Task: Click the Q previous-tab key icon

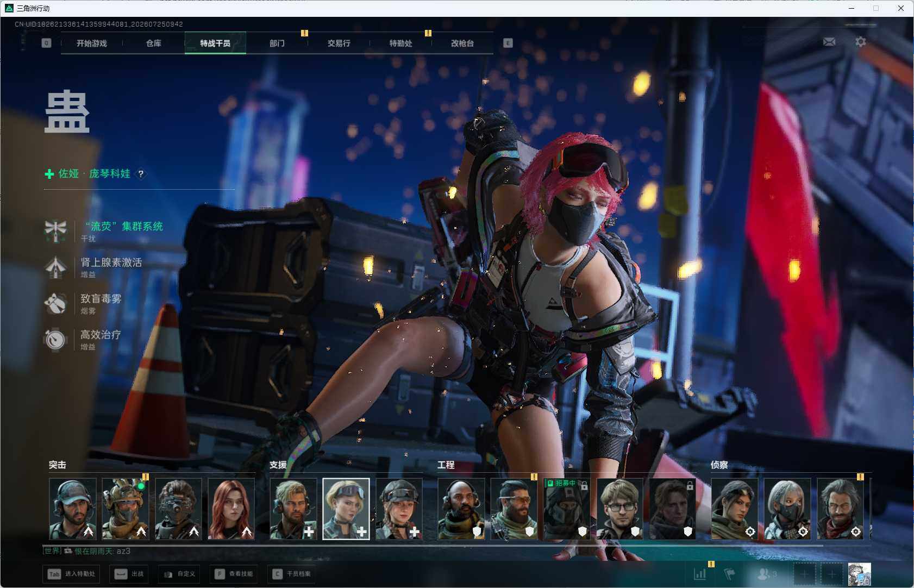Action: [x=46, y=43]
